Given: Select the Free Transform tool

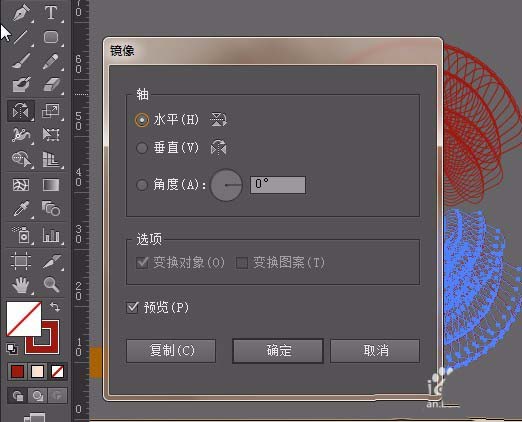Looking at the screenshot, I should [x=51, y=135].
